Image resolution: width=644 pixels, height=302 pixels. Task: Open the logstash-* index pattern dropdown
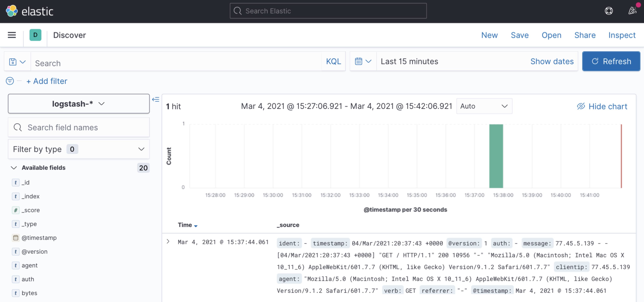tap(78, 104)
